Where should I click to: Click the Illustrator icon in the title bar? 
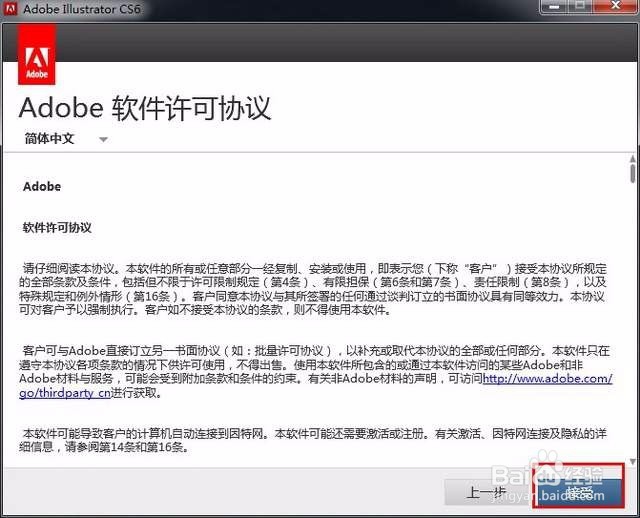click(11, 8)
